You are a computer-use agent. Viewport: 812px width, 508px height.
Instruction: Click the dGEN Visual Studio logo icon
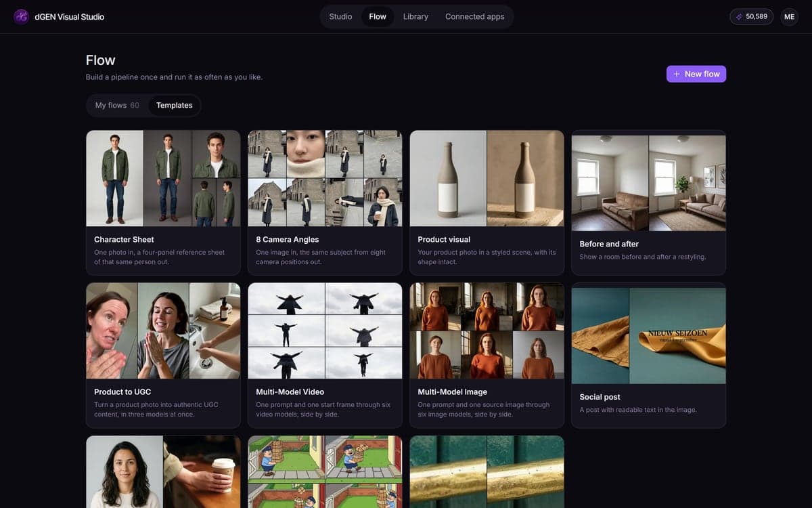22,16
